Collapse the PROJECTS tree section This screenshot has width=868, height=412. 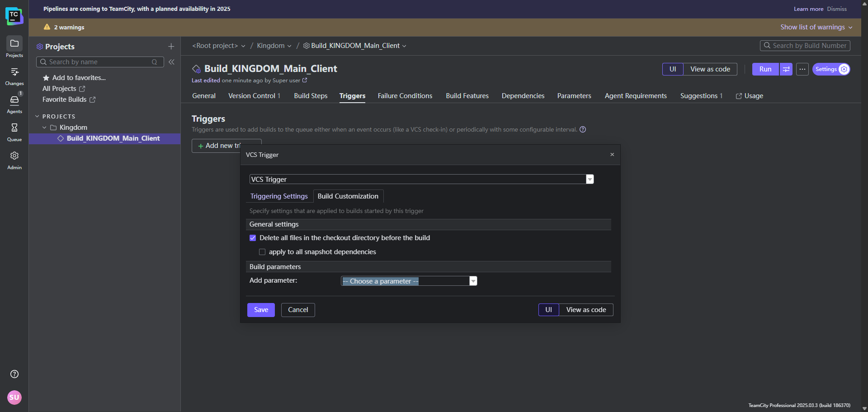pyautogui.click(x=37, y=116)
